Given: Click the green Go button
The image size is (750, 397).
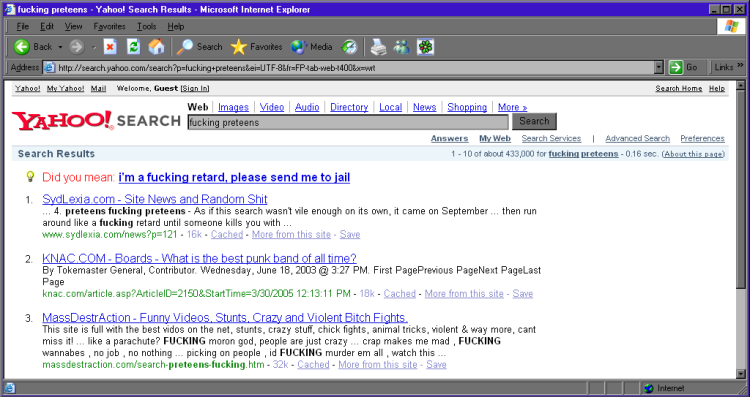Looking at the screenshot, I should 684,67.
